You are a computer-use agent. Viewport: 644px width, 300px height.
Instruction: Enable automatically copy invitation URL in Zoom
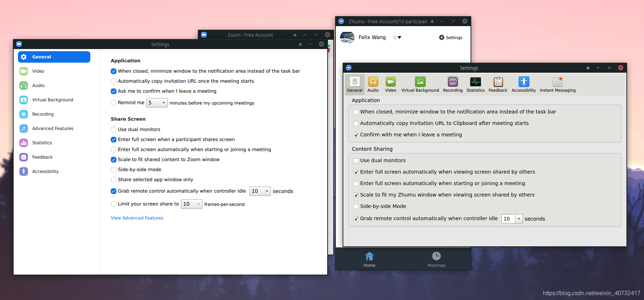(x=114, y=81)
